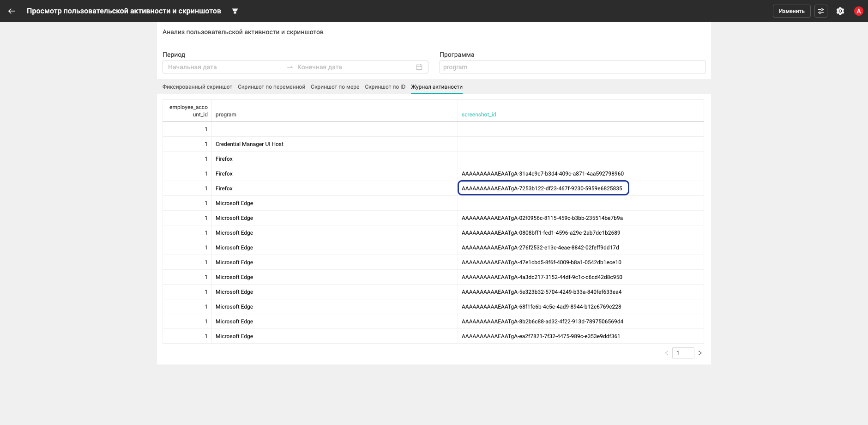Switch to Скриншот по переменной tab

(x=271, y=87)
